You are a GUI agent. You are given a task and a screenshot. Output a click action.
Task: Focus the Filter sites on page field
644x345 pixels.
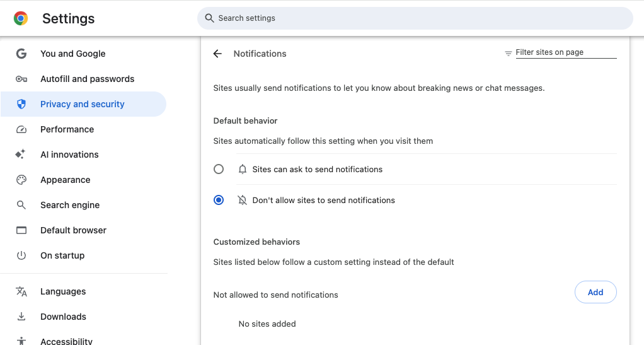tap(566, 52)
